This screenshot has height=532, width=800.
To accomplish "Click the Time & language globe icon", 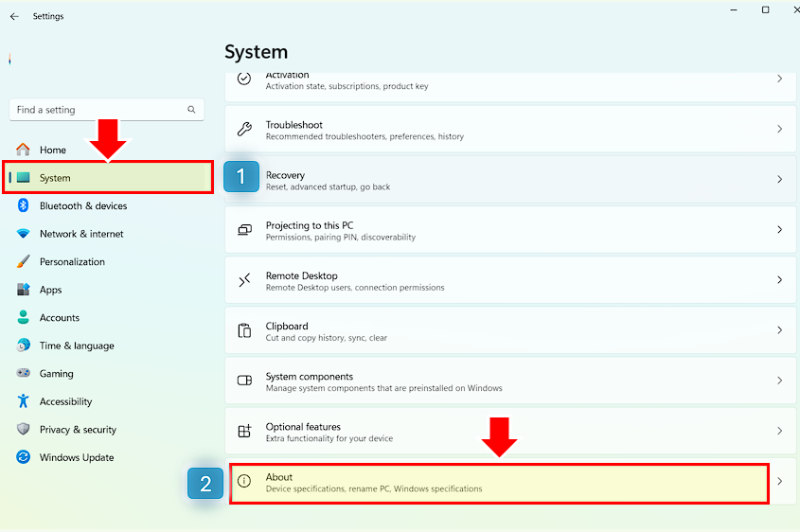I will 23,346.
